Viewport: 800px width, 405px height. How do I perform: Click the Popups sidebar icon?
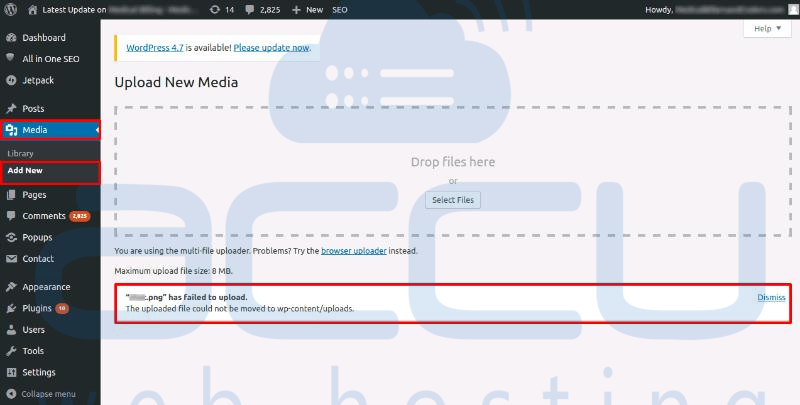pyautogui.click(x=11, y=238)
